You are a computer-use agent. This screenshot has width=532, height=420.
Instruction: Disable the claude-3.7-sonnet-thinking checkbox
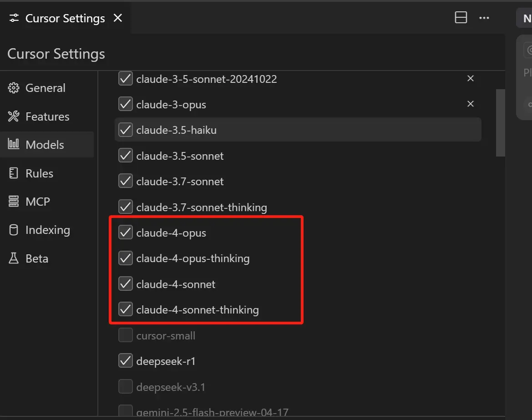click(126, 207)
